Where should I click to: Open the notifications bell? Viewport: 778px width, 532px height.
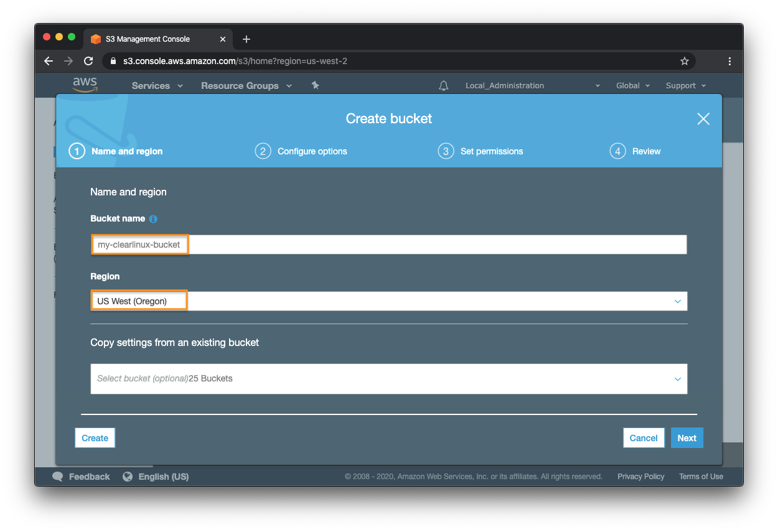click(x=443, y=86)
